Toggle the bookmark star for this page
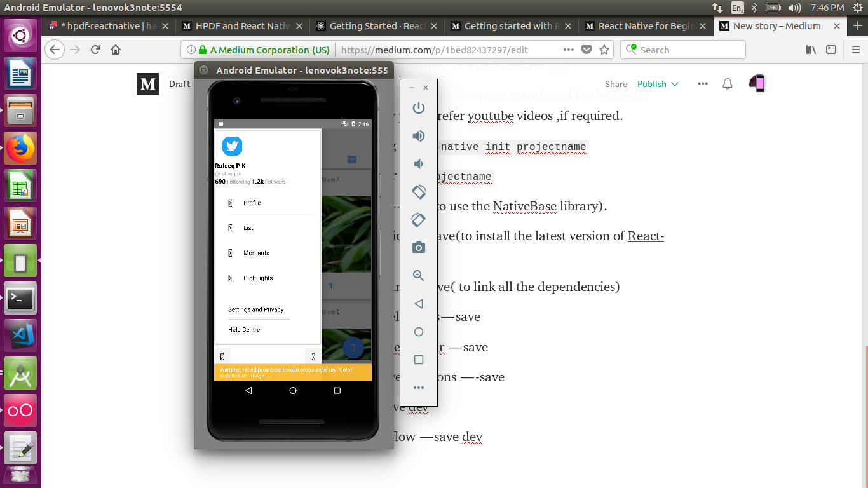 [x=604, y=49]
